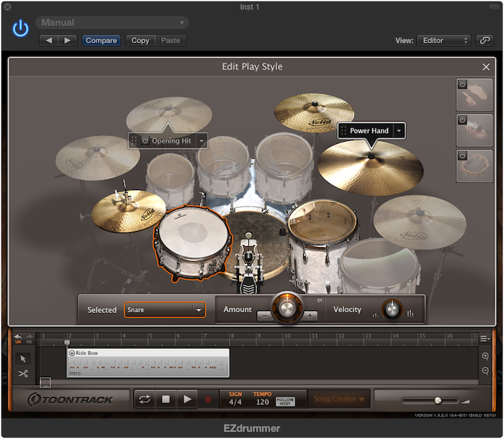
Task: Click the small box below the timeline
Action: 45,383
